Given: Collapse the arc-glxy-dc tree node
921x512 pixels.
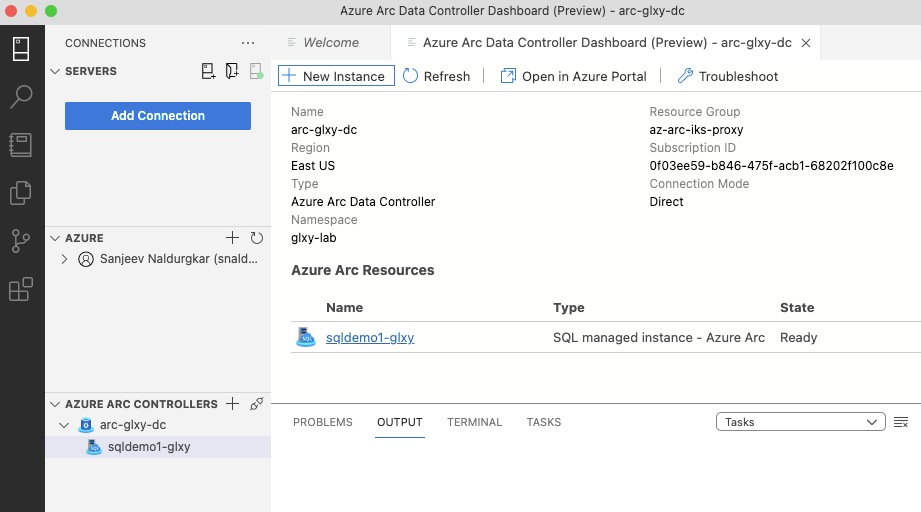Looking at the screenshot, I should pyautogui.click(x=65, y=425).
